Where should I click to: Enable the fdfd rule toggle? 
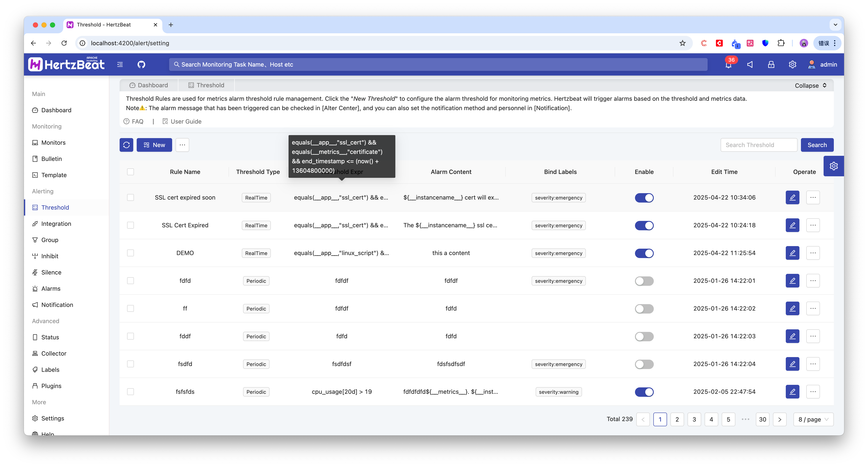point(644,281)
